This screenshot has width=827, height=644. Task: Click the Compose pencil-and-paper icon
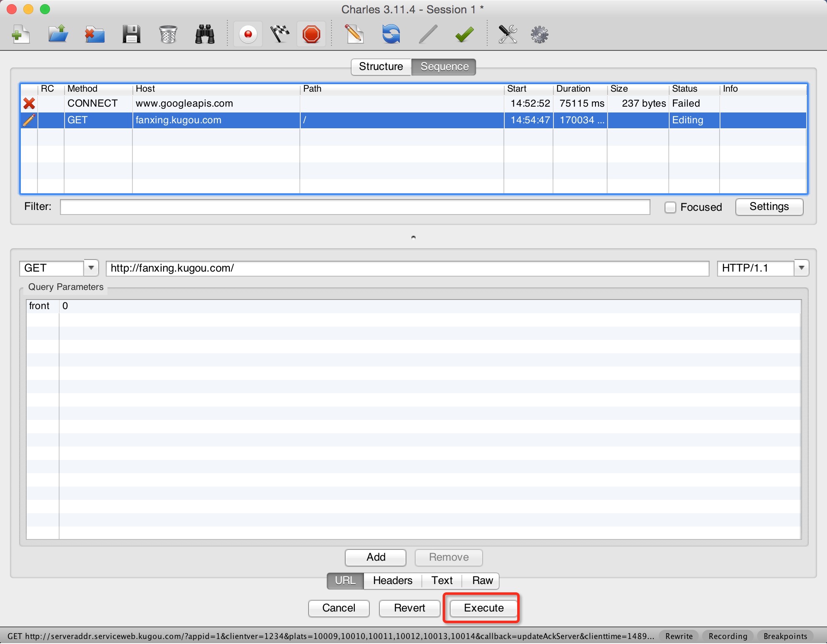coord(354,34)
